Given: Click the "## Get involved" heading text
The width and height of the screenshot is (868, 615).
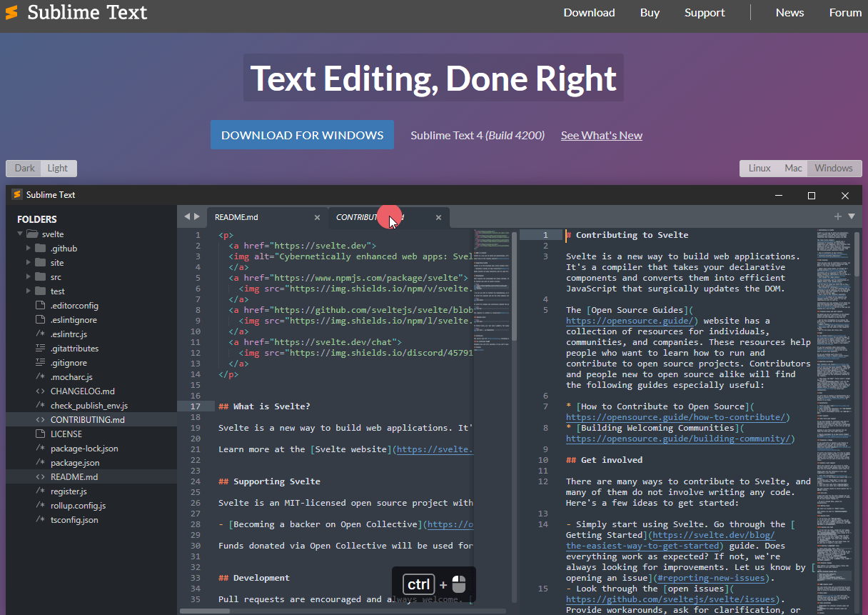Looking at the screenshot, I should 604,460.
